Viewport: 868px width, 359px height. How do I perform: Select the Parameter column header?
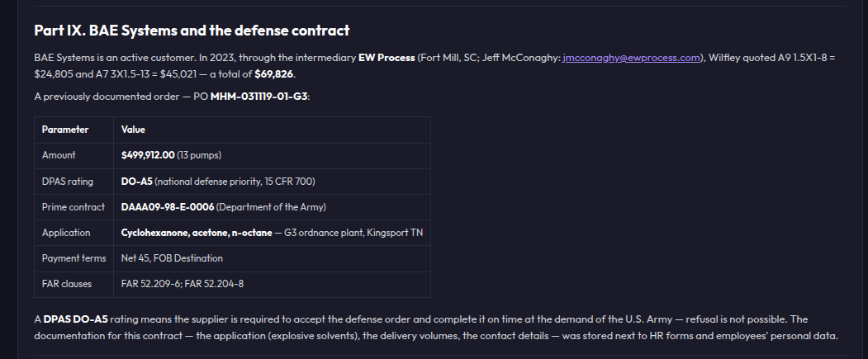tap(74, 130)
